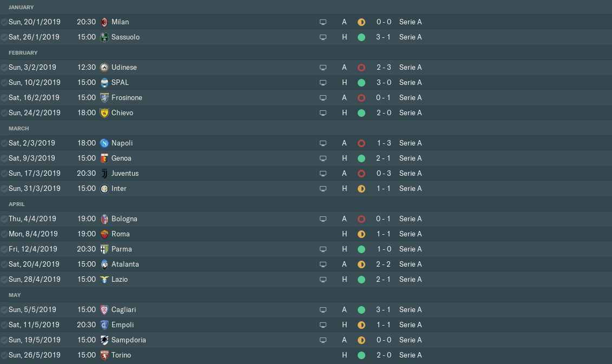This screenshot has height=364, width=612.
Task: Click the Juventus club logo
Action: [x=104, y=174]
